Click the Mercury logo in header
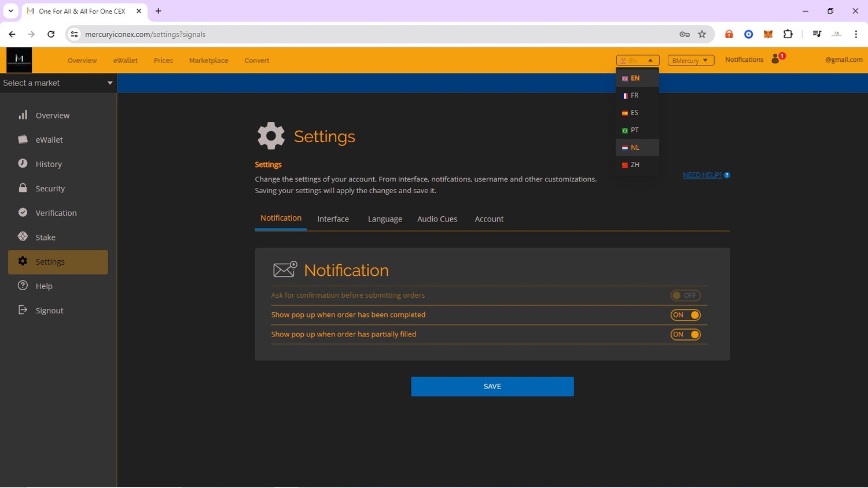Image resolution: width=868 pixels, height=488 pixels. [x=19, y=60]
